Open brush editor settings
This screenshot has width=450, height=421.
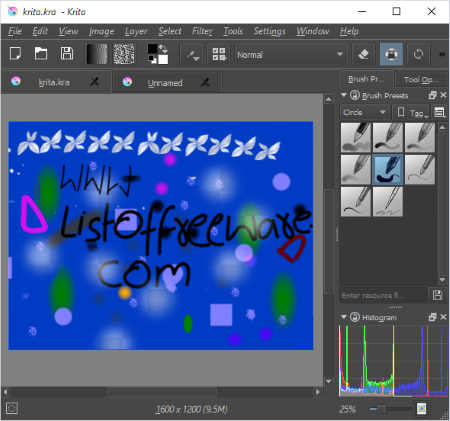pyautogui.click(x=193, y=55)
